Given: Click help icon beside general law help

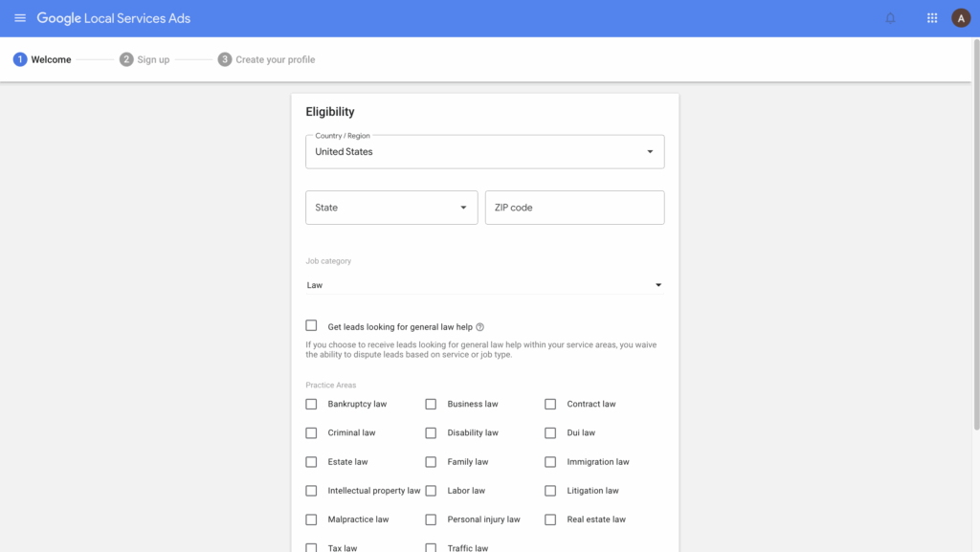Looking at the screenshot, I should [x=480, y=327].
